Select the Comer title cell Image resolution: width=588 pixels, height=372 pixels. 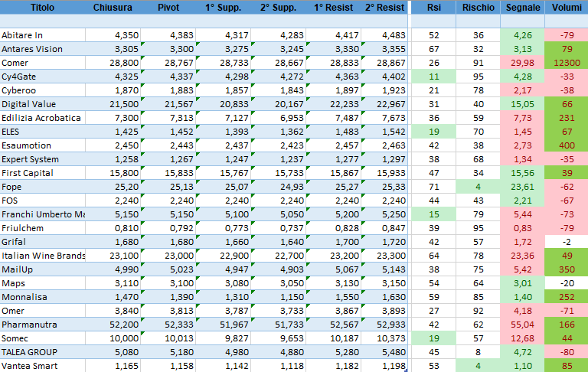42,63
